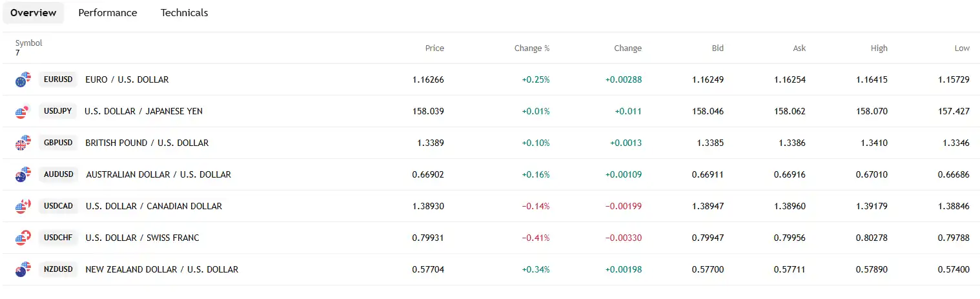This screenshot has width=980, height=299.
Task: Select the Overview tab
Action: pyautogui.click(x=33, y=13)
